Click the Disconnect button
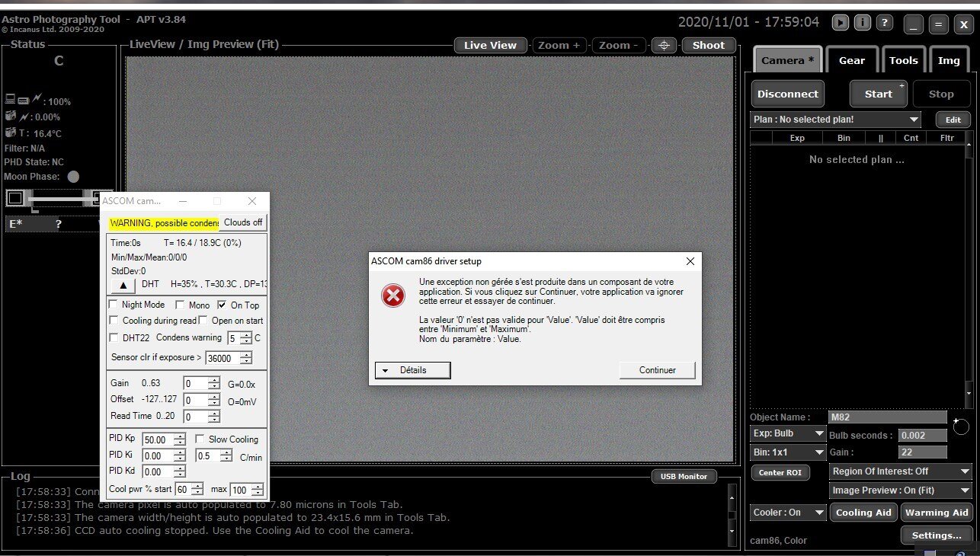Image resolution: width=980 pixels, height=556 pixels. coord(788,94)
